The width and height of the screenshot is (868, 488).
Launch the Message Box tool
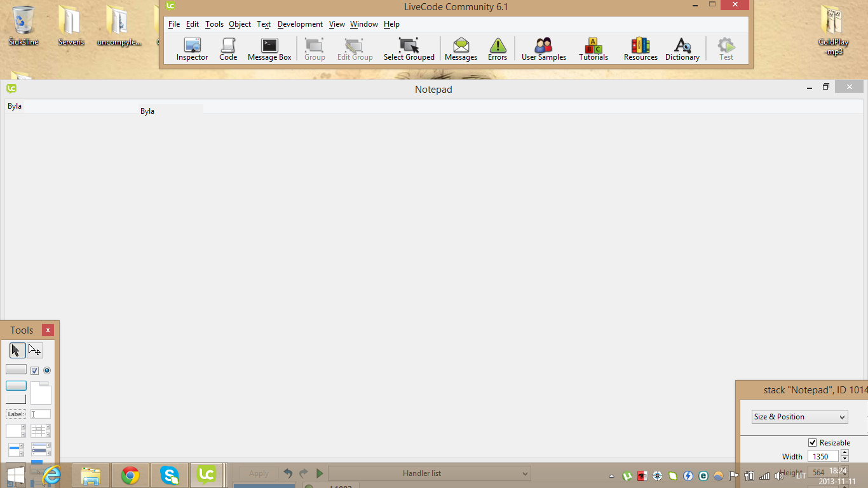click(269, 50)
